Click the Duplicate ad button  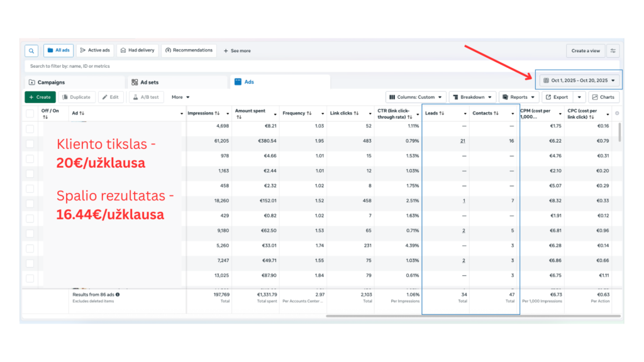pyautogui.click(x=76, y=97)
